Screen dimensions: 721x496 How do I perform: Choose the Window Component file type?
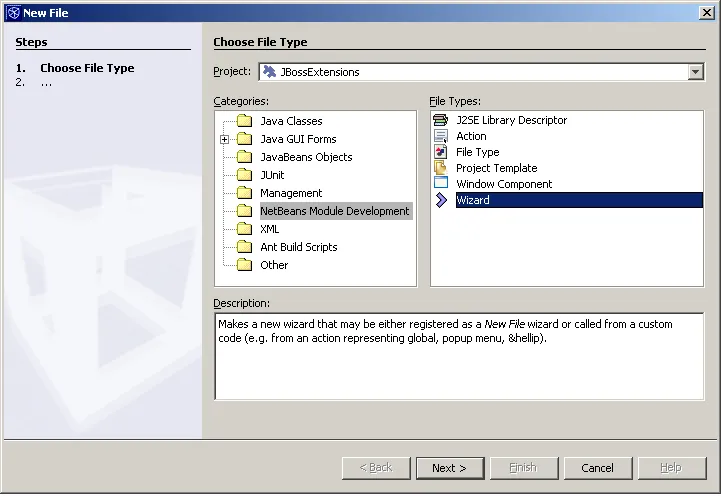(504, 184)
